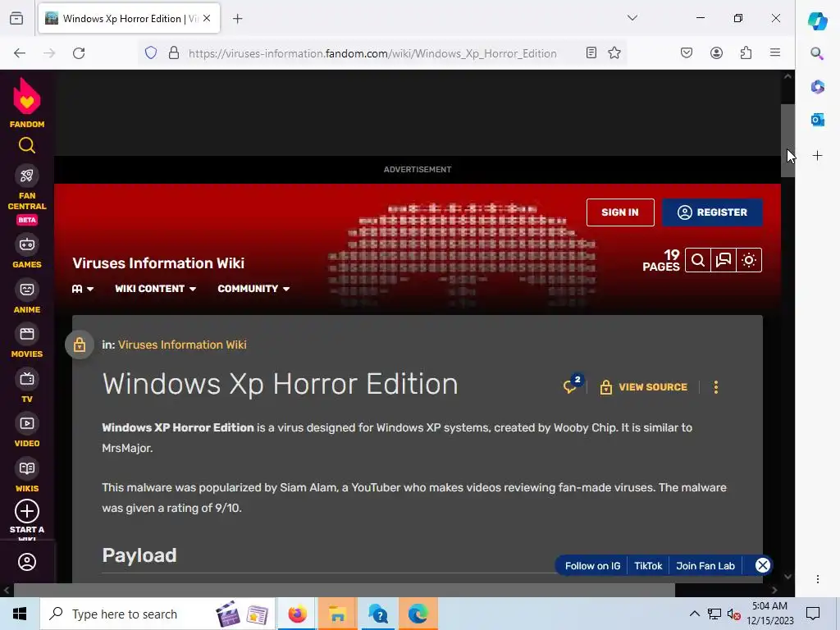The image size is (840, 630).
Task: Toggle Firefox reader view
Action: 591,52
